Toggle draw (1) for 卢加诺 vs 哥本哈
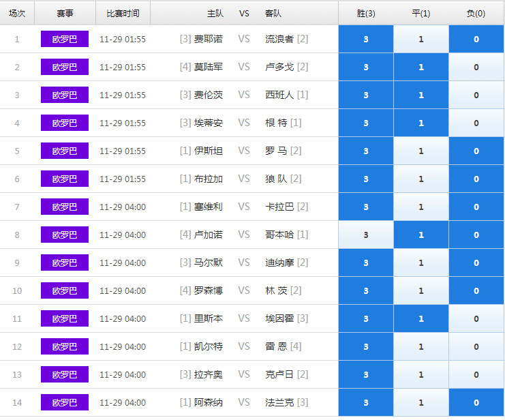505x420 pixels. point(421,235)
